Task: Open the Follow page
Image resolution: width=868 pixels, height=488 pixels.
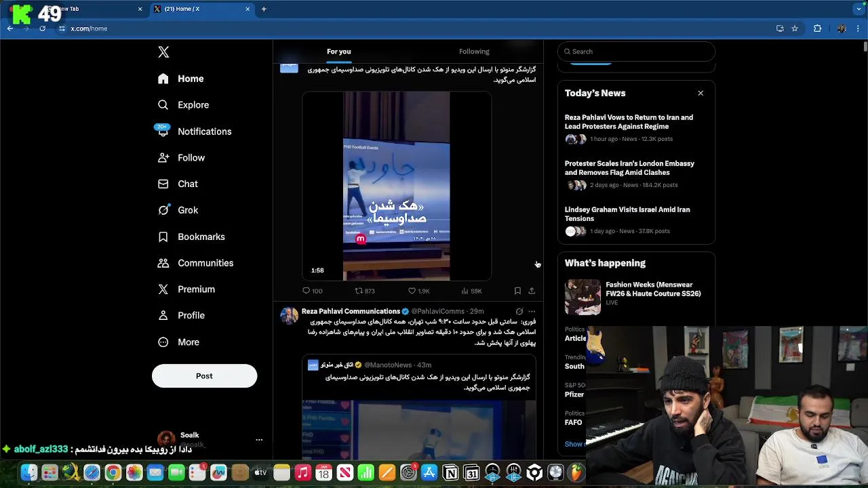Action: 181,158
